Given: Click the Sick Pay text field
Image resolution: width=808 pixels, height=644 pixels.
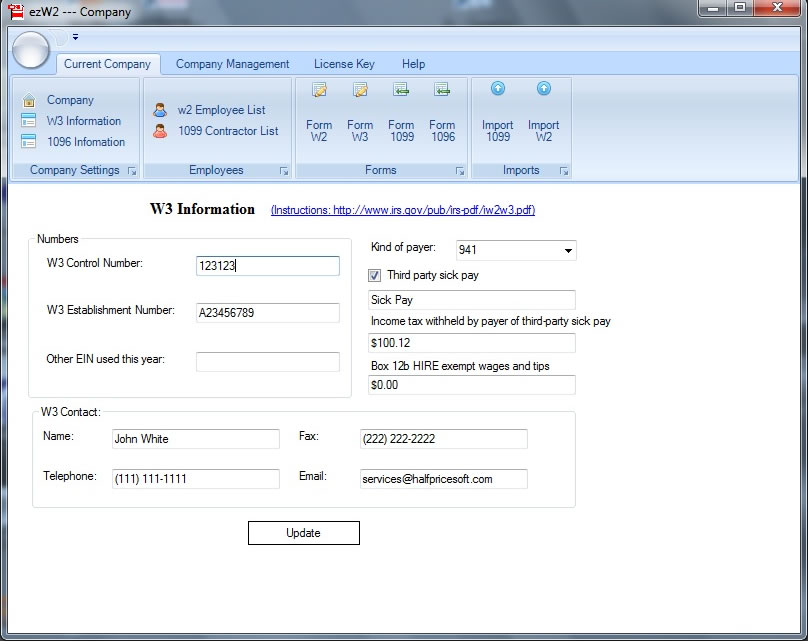Looking at the screenshot, I should [x=472, y=300].
